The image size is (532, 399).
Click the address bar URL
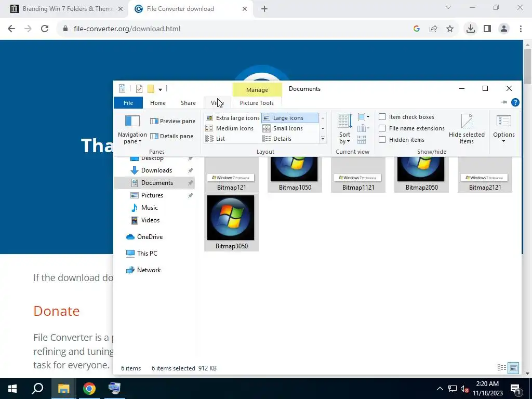tap(127, 29)
